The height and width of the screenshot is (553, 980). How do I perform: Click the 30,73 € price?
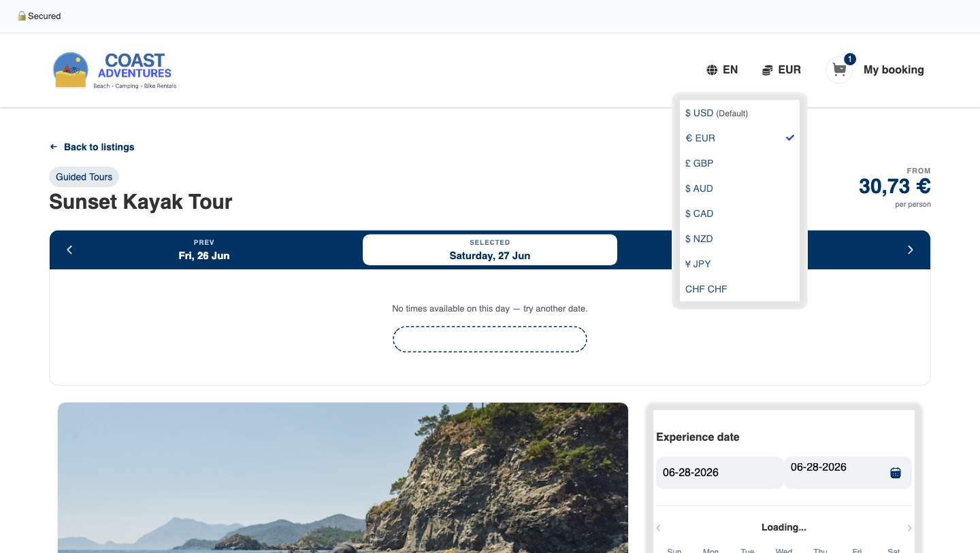(x=894, y=186)
